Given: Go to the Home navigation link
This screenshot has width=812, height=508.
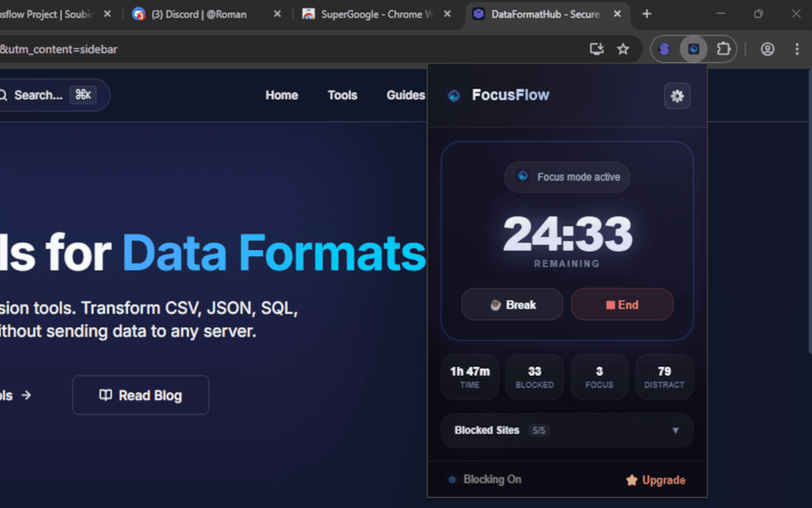Looking at the screenshot, I should [281, 96].
